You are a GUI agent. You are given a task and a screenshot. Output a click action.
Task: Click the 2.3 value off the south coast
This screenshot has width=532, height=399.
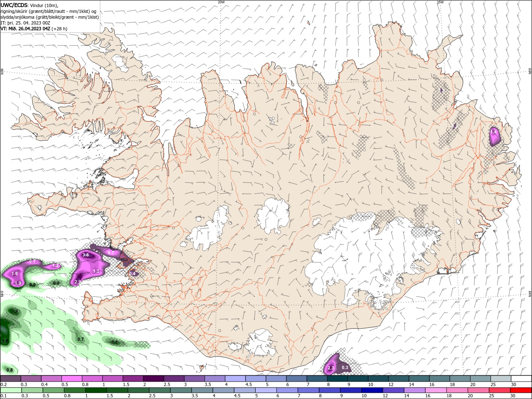[x=331, y=368]
